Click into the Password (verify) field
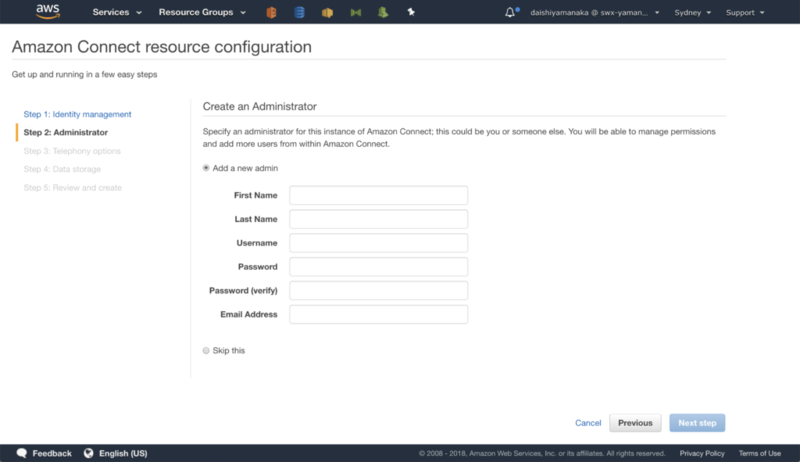The width and height of the screenshot is (800, 462). 379,291
